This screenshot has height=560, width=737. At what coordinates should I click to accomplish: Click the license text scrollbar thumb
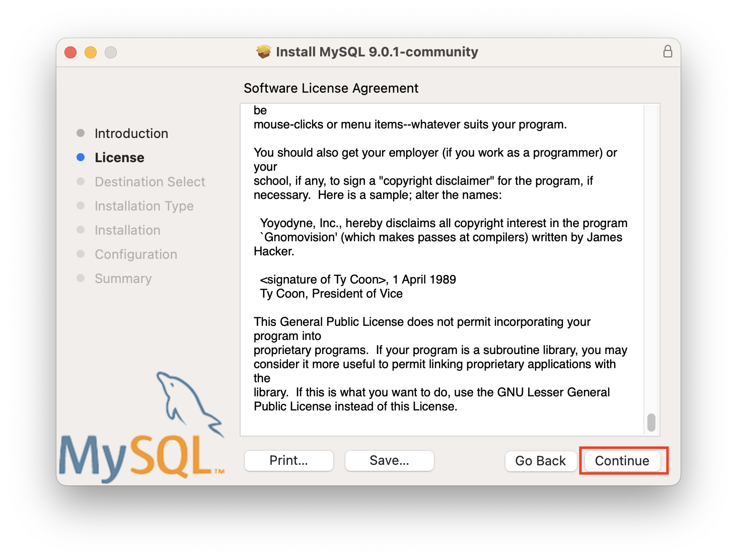click(x=651, y=423)
